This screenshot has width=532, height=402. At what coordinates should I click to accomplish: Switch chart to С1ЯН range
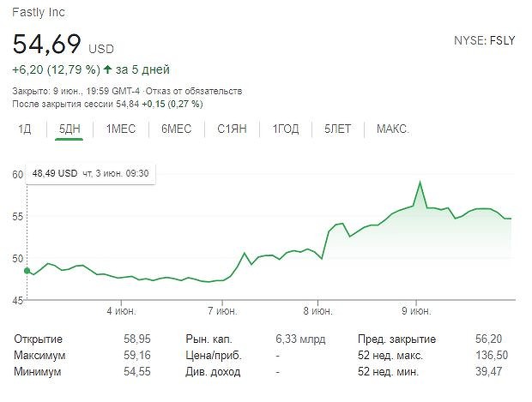coord(232,129)
